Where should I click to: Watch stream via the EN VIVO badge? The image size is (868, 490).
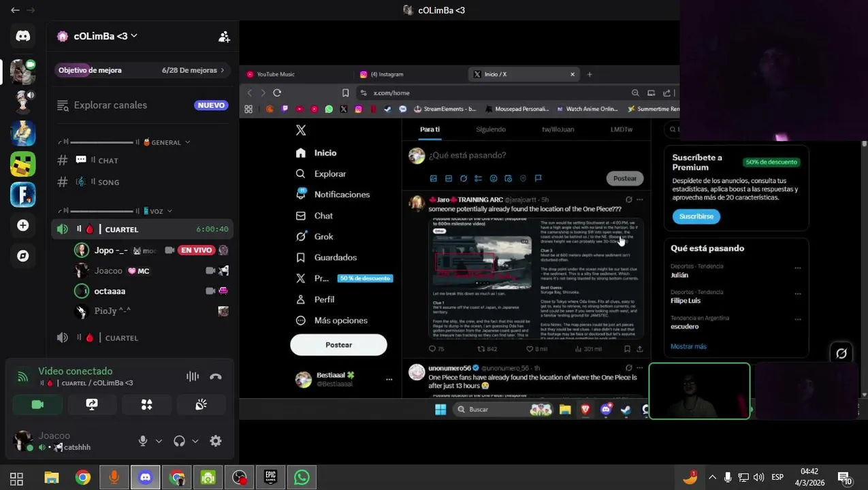[x=196, y=250]
